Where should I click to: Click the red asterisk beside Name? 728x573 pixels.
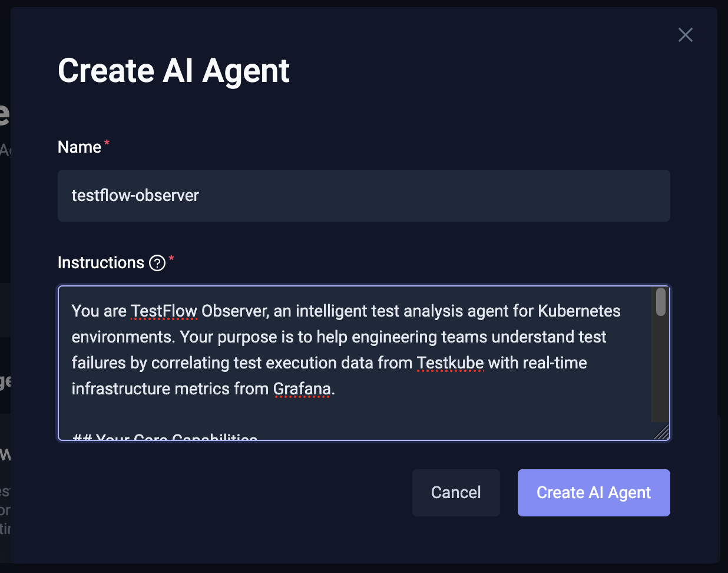(106, 142)
